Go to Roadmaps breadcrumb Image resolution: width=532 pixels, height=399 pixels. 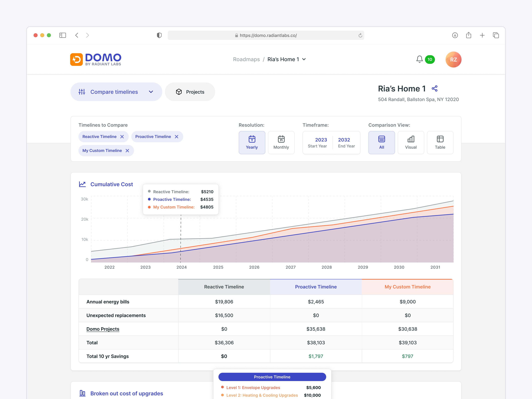[246, 59]
